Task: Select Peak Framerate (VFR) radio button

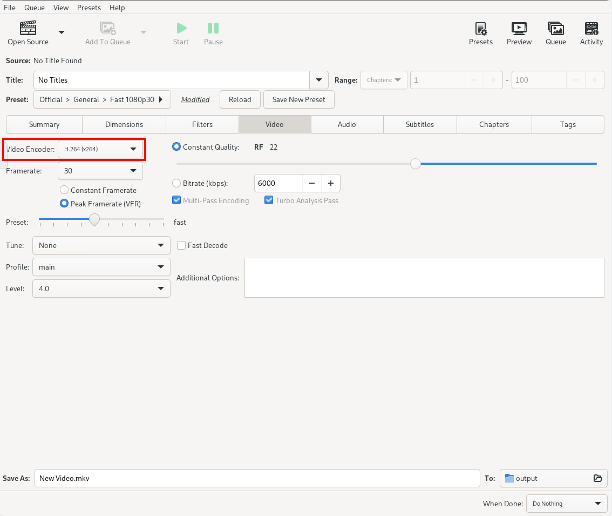Action: [x=64, y=203]
